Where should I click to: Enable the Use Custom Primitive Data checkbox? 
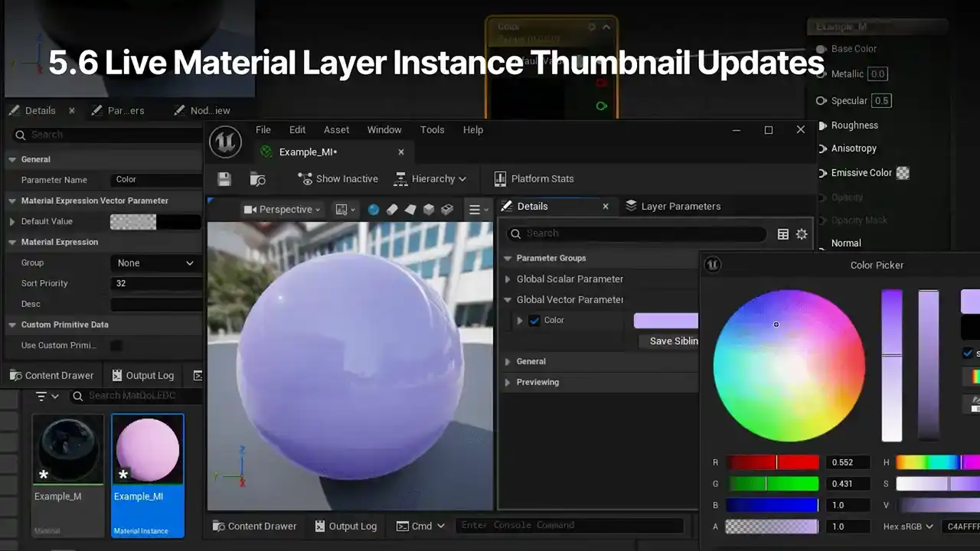(116, 346)
